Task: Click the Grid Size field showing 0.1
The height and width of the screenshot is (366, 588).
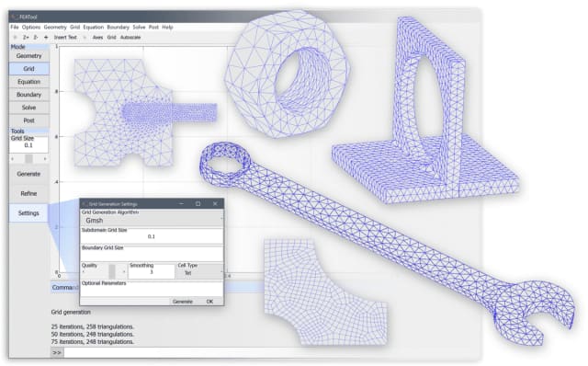Action: (x=28, y=145)
